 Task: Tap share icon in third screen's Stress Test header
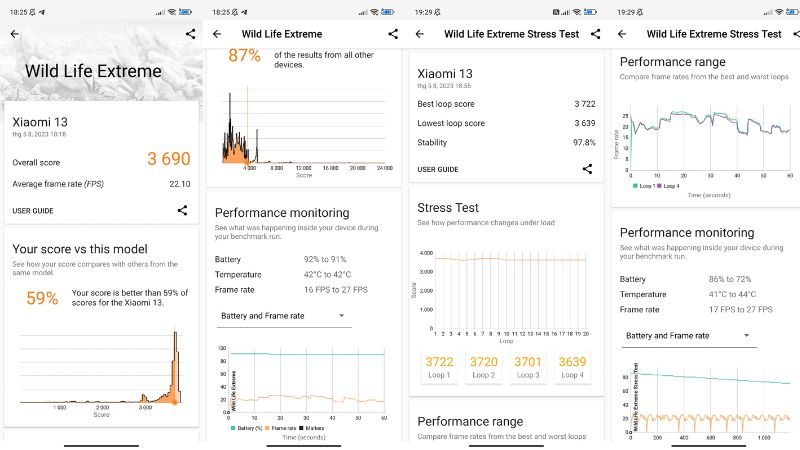click(595, 34)
